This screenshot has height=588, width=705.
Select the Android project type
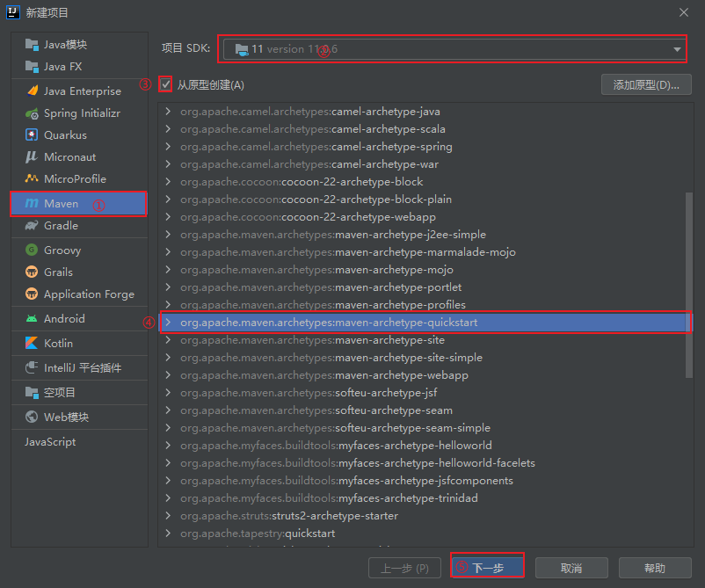click(x=80, y=318)
